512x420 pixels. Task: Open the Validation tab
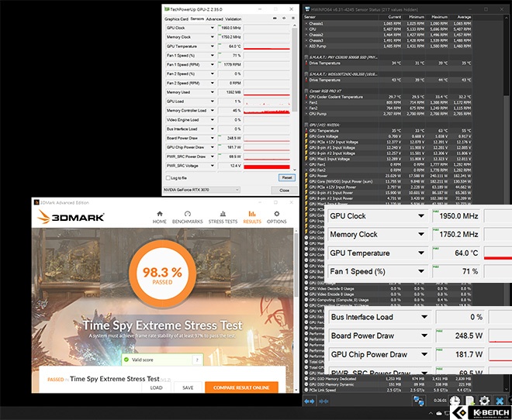tap(234, 19)
